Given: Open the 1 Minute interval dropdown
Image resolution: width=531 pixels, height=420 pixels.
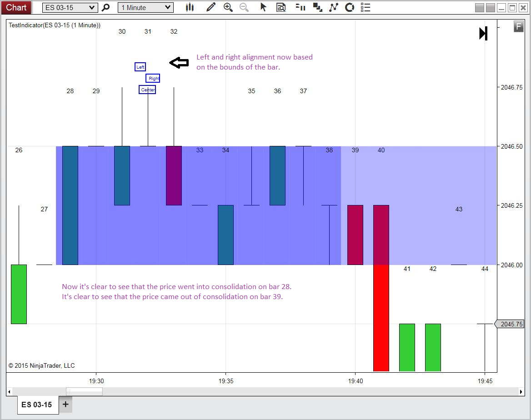Looking at the screenshot, I should 145,7.
